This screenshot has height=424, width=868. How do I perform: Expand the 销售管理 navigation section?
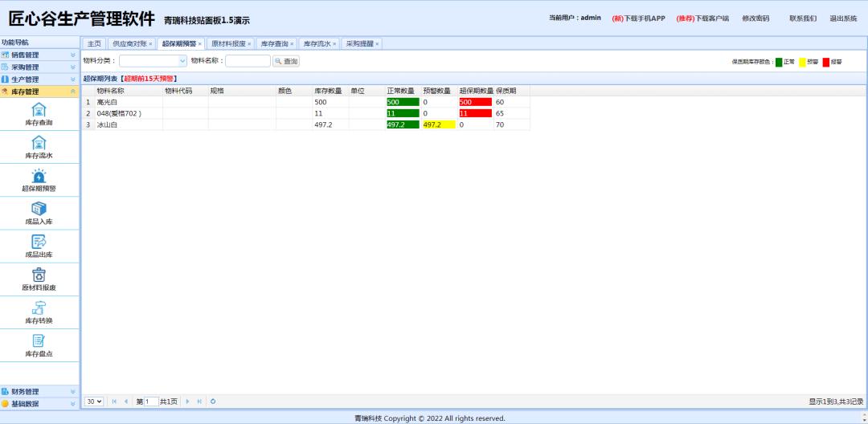pyautogui.click(x=39, y=55)
